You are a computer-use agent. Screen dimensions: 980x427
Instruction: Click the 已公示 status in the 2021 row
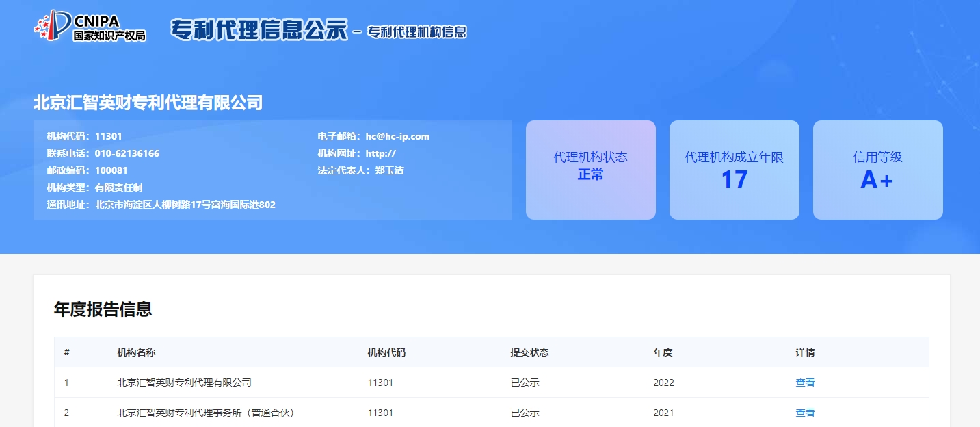click(x=525, y=413)
